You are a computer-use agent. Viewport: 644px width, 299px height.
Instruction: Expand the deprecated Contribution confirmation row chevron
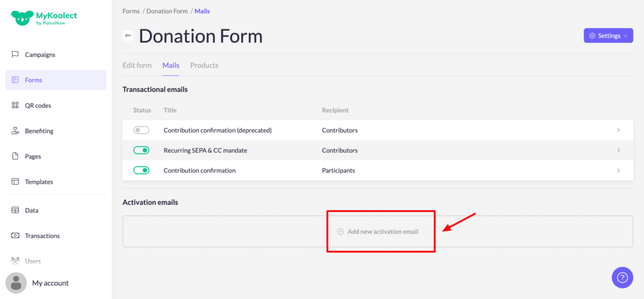pyautogui.click(x=619, y=130)
